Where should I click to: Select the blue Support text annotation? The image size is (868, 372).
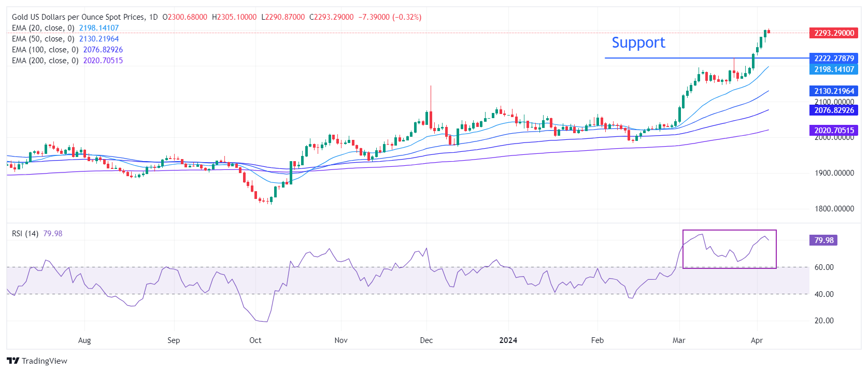coord(638,42)
